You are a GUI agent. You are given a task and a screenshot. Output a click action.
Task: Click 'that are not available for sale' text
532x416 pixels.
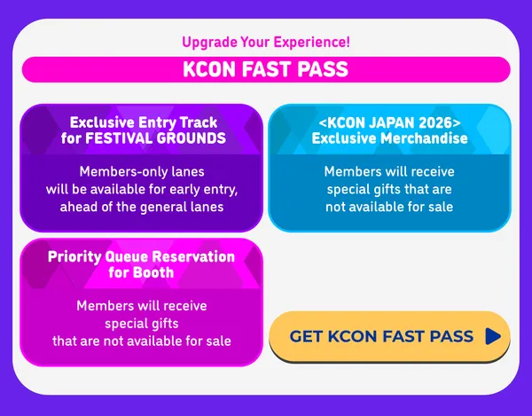[141, 341]
